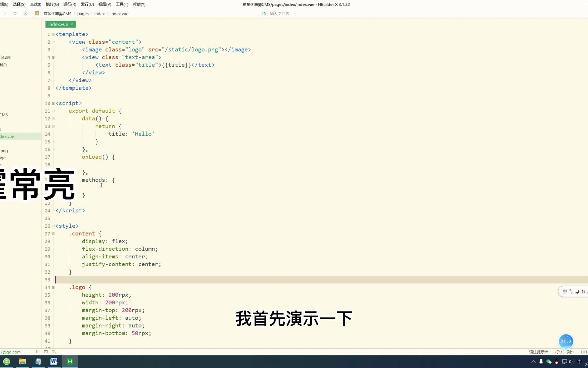Open the terminal icon in status bar
Image resolution: width=588 pixels, height=368 pixels.
coord(46,352)
